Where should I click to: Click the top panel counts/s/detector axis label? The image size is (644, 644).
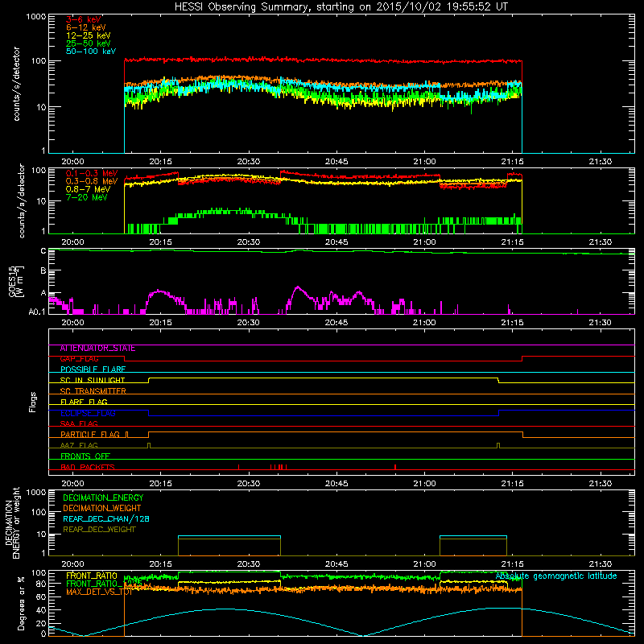(16, 84)
